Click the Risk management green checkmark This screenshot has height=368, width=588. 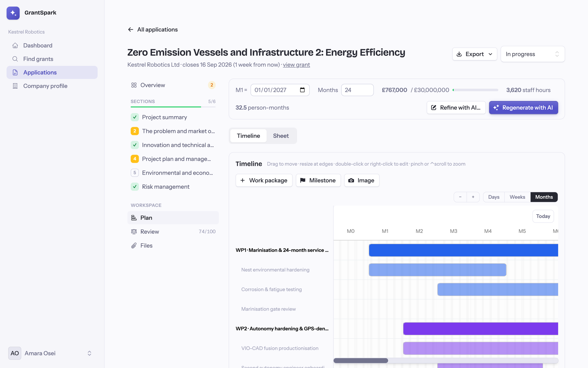tap(135, 187)
